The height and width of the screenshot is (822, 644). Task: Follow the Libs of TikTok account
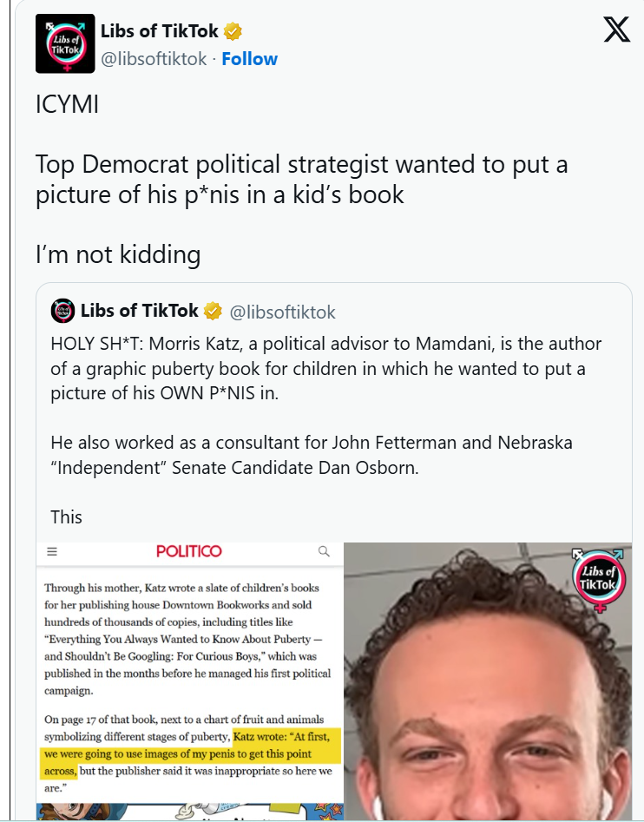[x=249, y=59]
